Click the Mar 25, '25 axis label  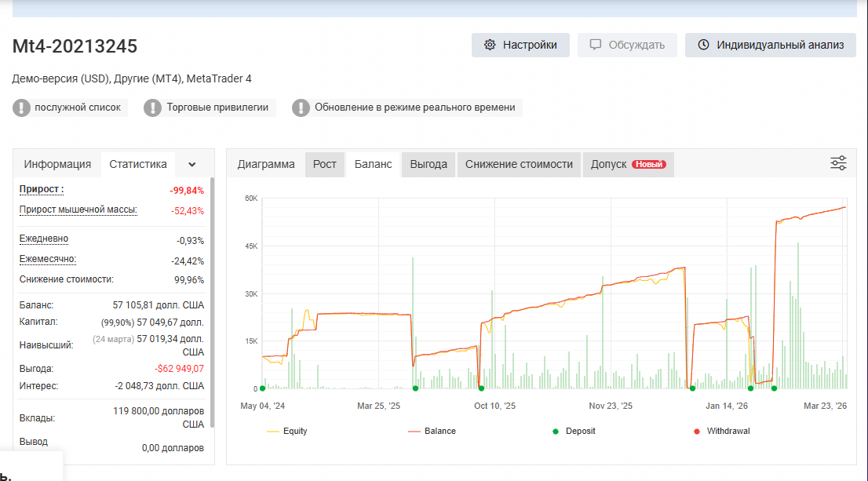[378, 406]
